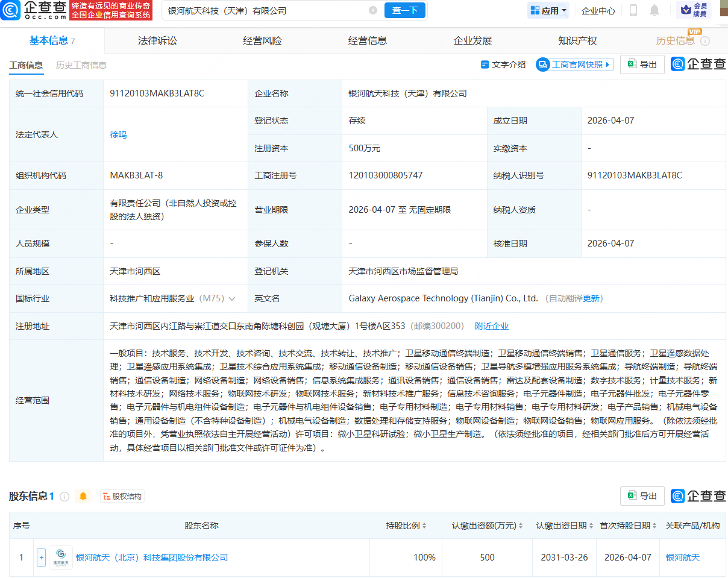Expand the shareholder row using the plus button

point(40,557)
